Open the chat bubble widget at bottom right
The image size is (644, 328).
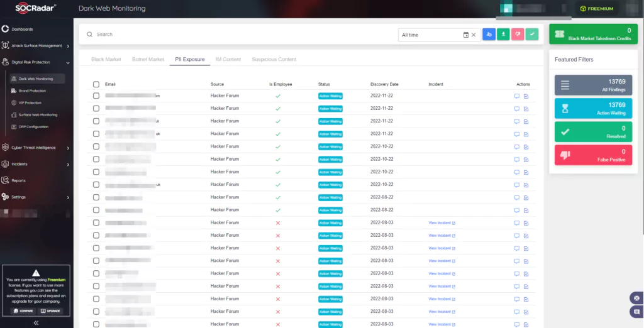636,312
